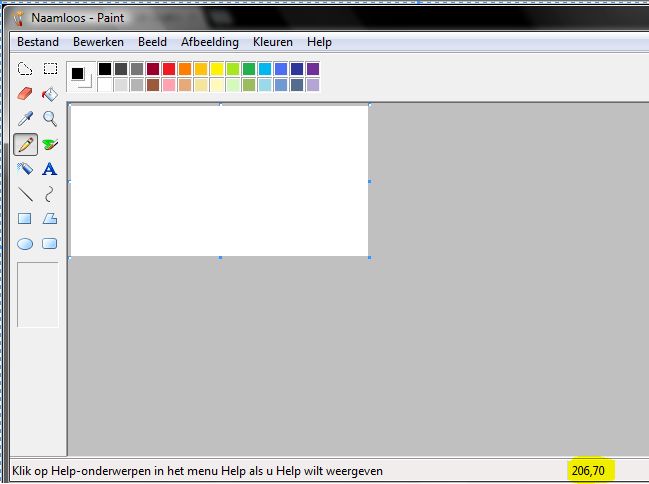Open the Beeld menu
The image size is (649, 484).
pos(152,42)
